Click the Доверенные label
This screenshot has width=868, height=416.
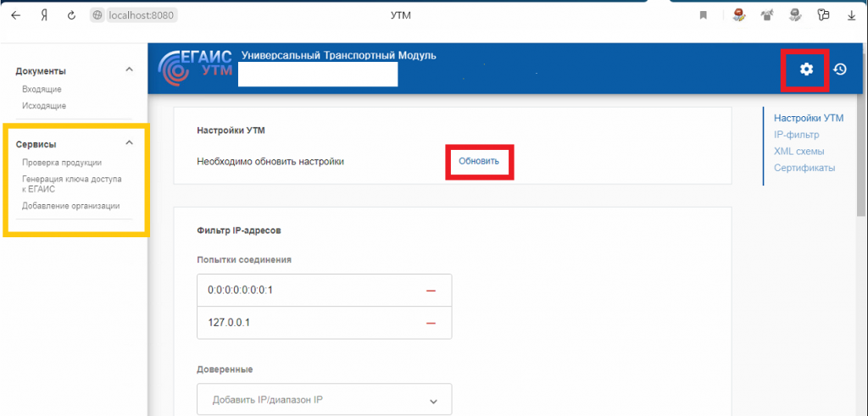[x=225, y=369]
